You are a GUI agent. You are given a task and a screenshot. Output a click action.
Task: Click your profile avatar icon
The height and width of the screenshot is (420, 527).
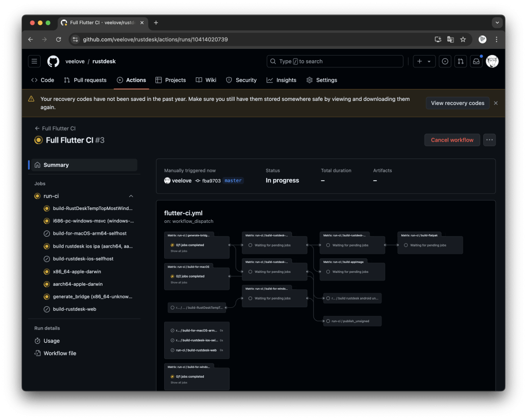click(492, 61)
